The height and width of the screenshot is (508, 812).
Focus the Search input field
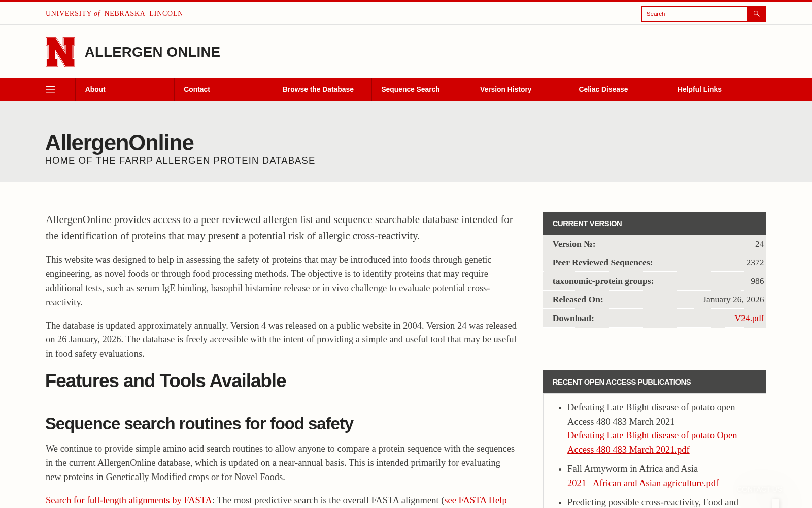694,14
